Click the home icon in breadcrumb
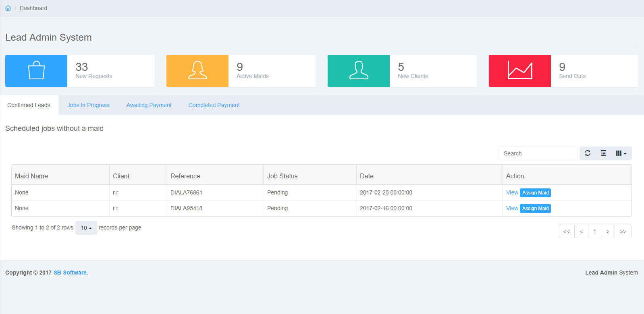 coord(8,8)
